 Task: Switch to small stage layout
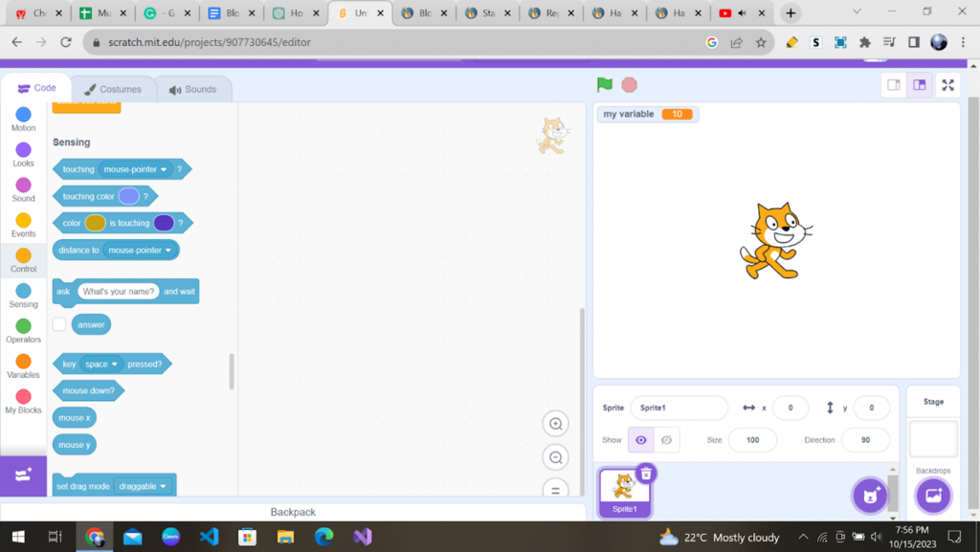click(894, 84)
